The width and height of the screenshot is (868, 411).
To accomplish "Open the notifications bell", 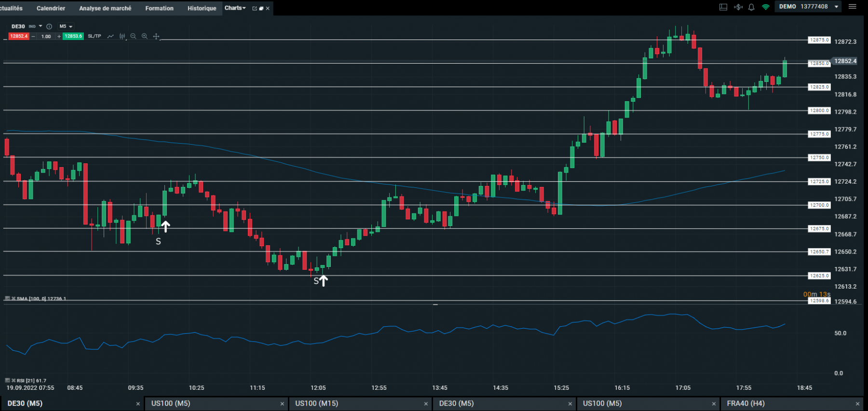I will (751, 7).
